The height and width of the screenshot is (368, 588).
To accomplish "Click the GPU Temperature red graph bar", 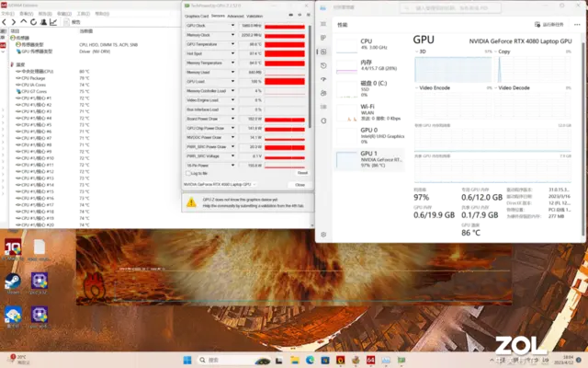I will pyautogui.click(x=285, y=44).
